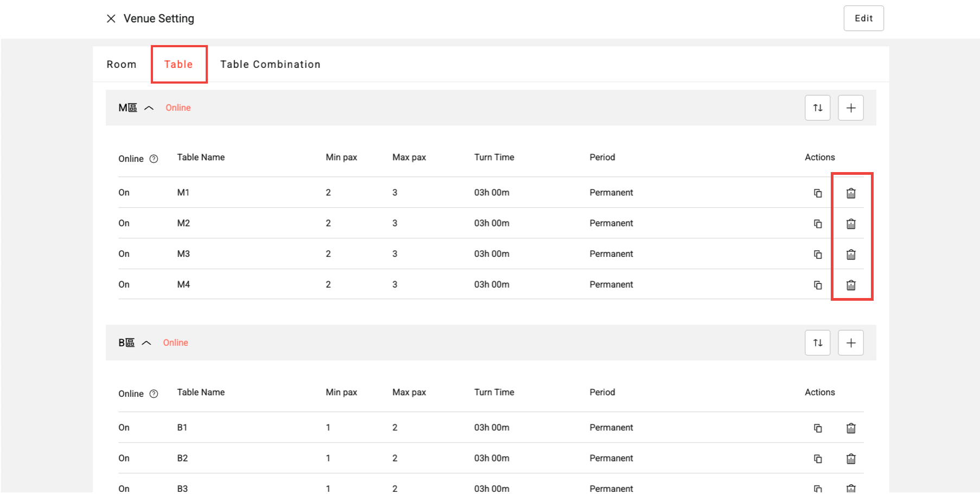Show Online help tooltip in M區 table header

(154, 159)
